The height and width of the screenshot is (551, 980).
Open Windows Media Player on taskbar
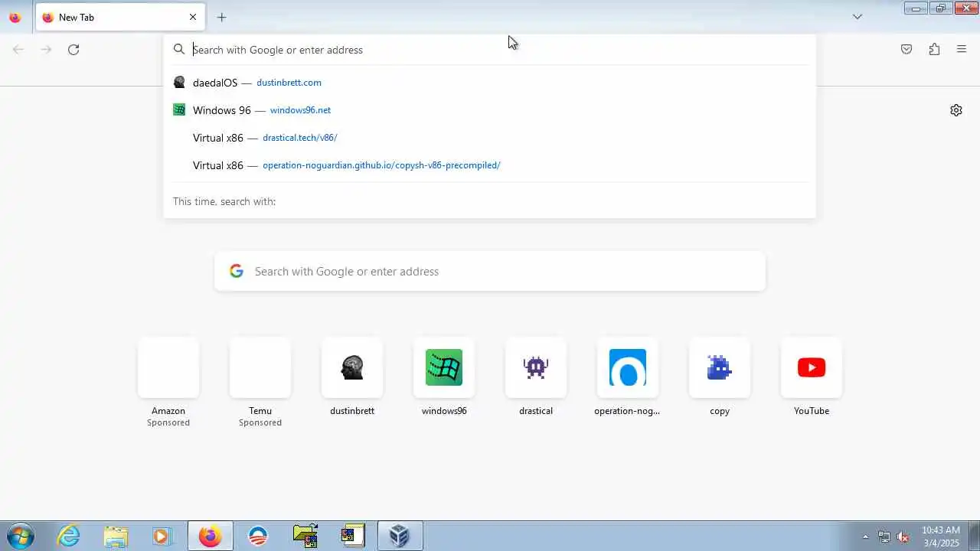point(162,536)
